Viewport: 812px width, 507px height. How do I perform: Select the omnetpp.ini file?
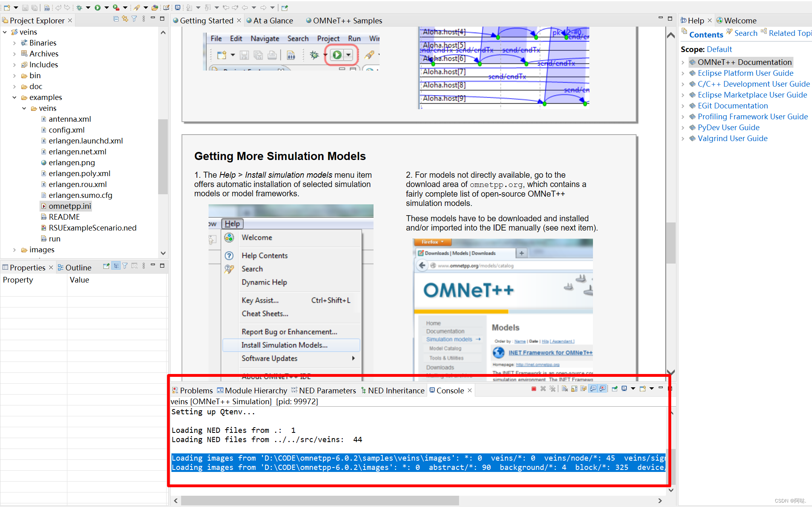[x=69, y=206]
